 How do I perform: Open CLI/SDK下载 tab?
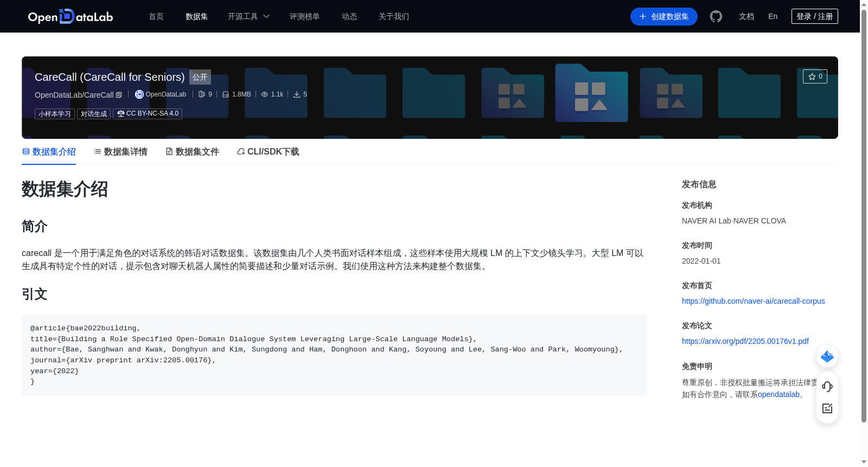coord(268,152)
